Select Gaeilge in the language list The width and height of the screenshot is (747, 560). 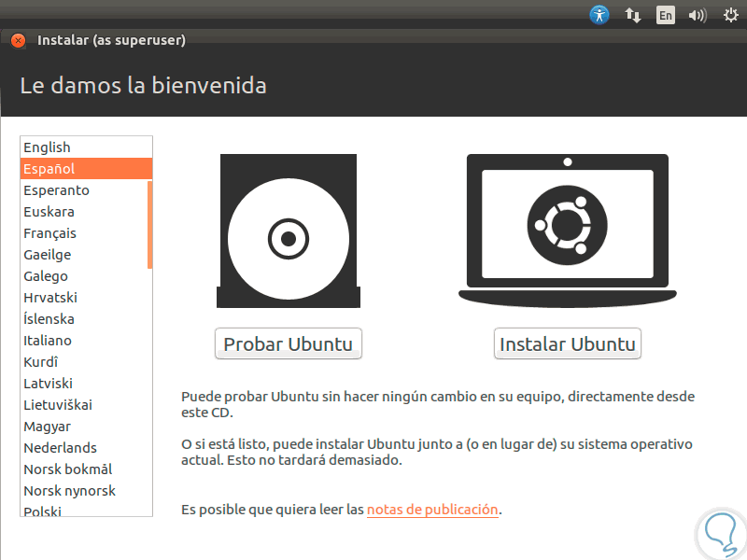(84, 254)
